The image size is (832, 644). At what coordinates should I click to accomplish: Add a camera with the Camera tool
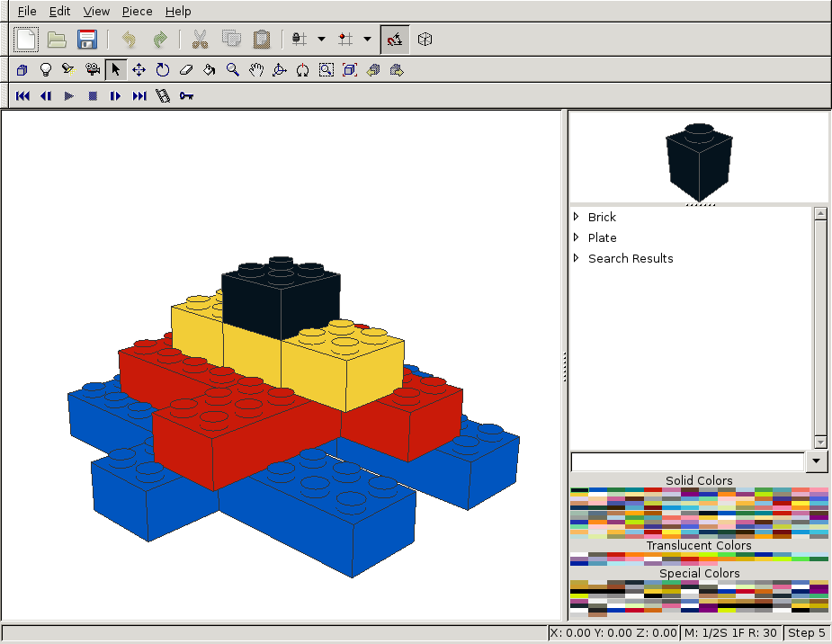click(x=93, y=70)
